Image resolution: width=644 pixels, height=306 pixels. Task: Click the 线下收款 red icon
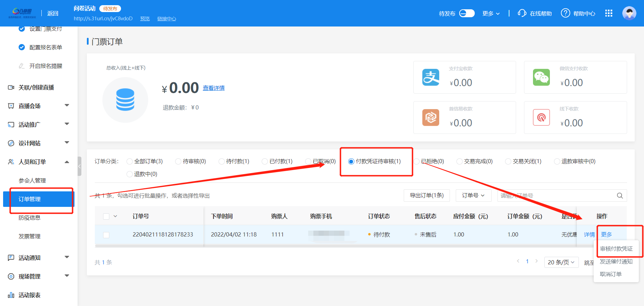tap(541, 117)
